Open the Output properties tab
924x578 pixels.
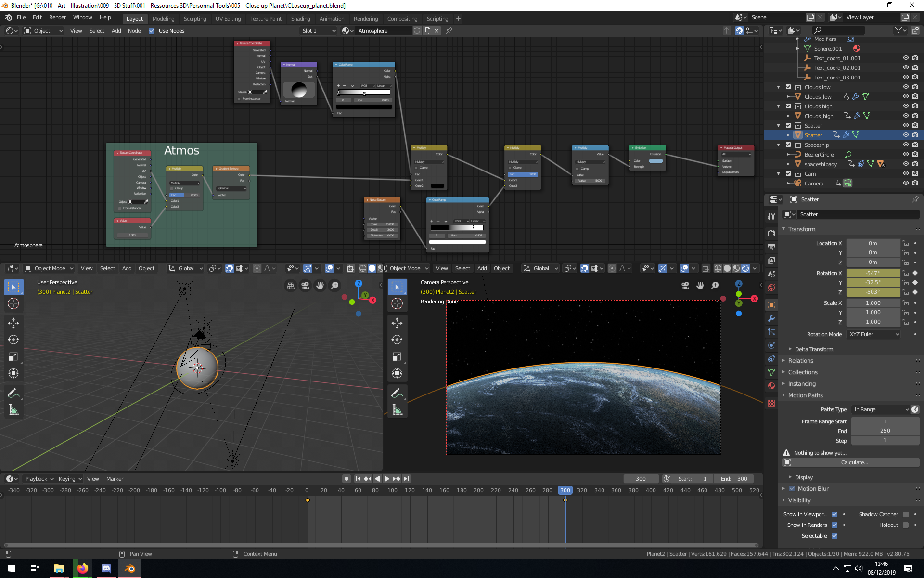[771, 247]
